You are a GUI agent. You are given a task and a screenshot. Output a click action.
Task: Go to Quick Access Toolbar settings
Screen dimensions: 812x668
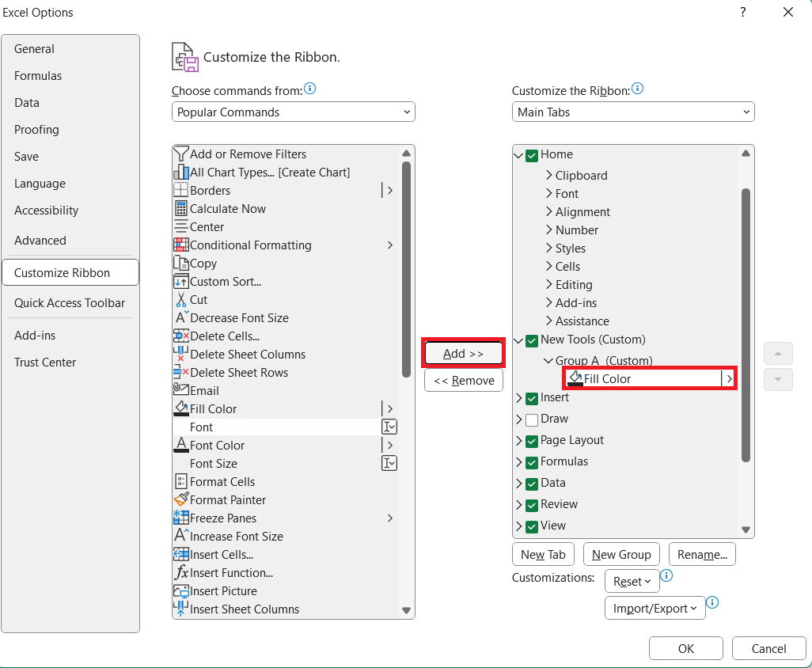[x=70, y=303]
